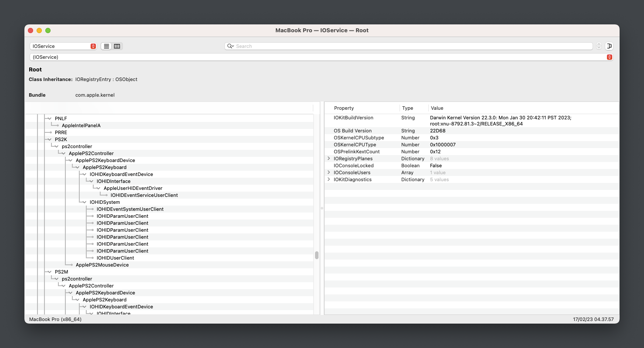Image resolution: width=644 pixels, height=348 pixels.
Task: Click the '8 values' dictionary summary
Action: pyautogui.click(x=439, y=159)
